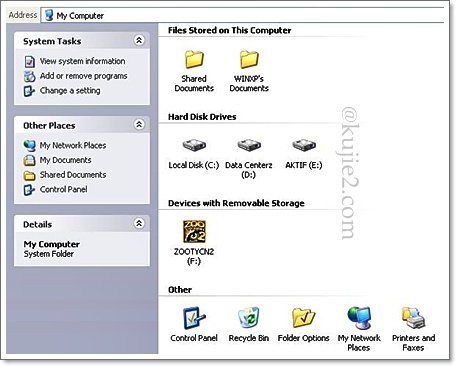The image size is (456, 366).
Task: Go to My Documents link
Action: click(x=66, y=160)
